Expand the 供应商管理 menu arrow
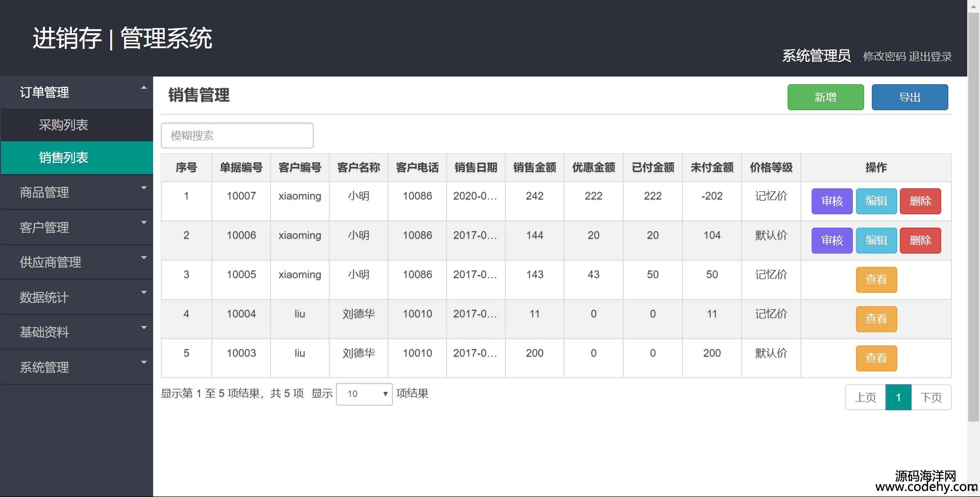The image size is (980, 497). click(x=144, y=258)
